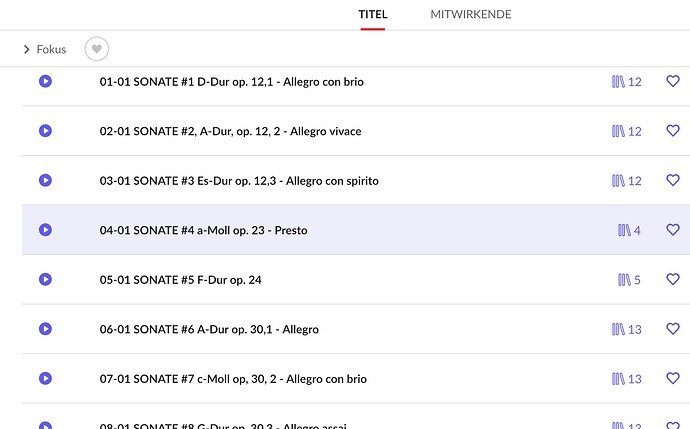Show 13 versions of Sonate #7 c-Moll
690x429 pixels.
(627, 379)
